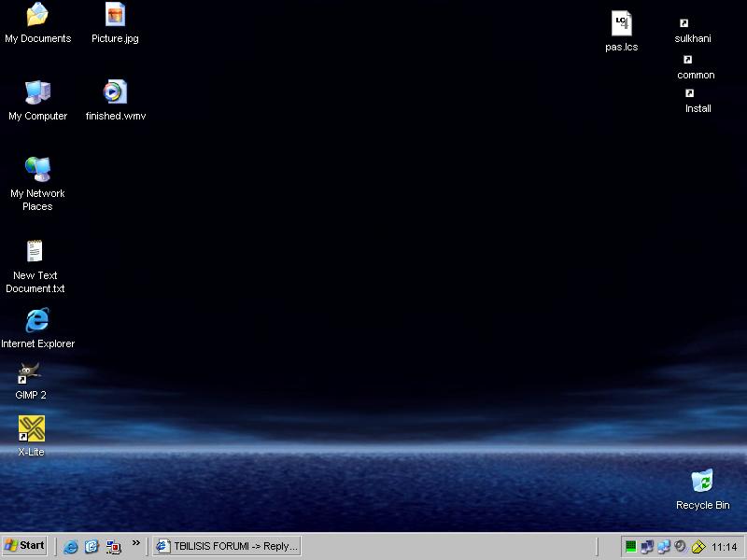Viewport: 747px width, 560px height.
Task: Click the first network computers tray icon
Action: pos(647,547)
